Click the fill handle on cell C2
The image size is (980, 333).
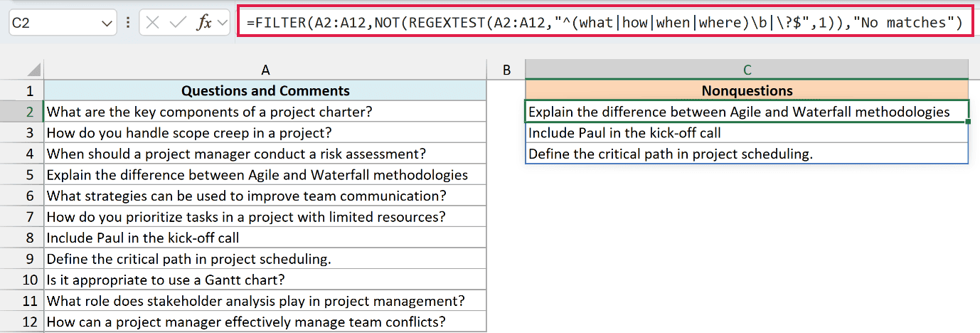pyautogui.click(x=968, y=122)
